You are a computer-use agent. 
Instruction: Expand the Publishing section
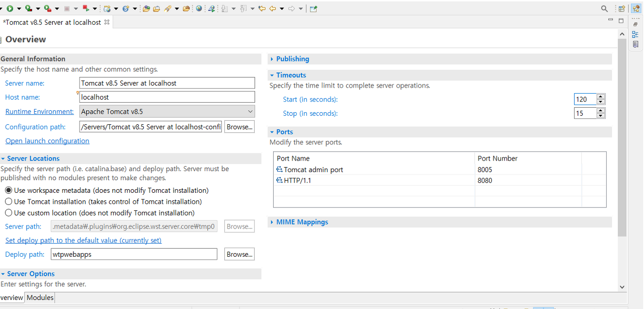click(x=272, y=59)
